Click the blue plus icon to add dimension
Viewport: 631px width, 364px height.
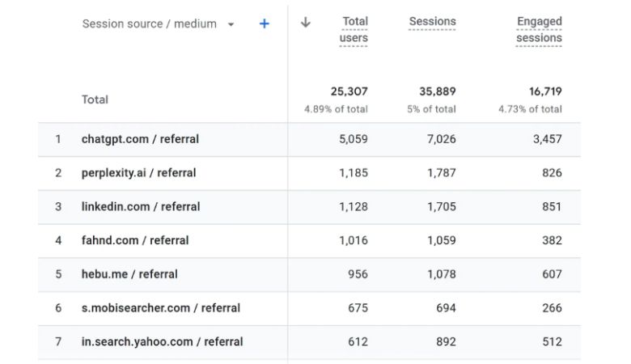pos(264,24)
